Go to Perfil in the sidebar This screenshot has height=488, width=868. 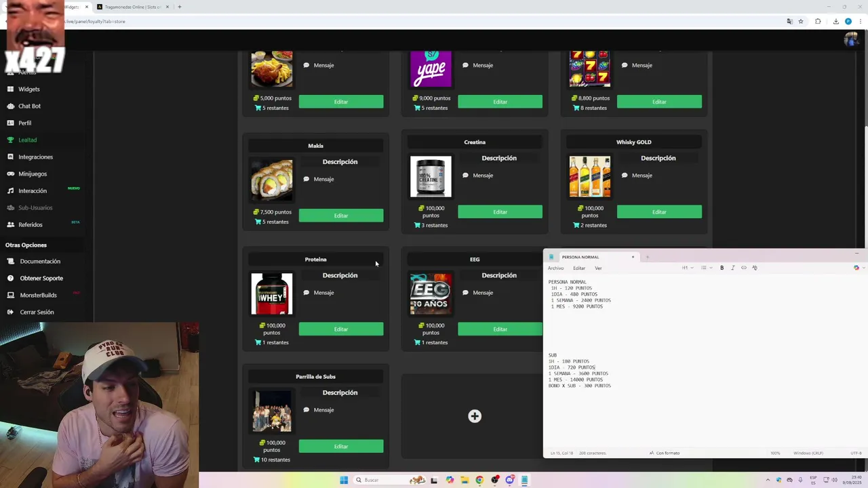coord(24,123)
